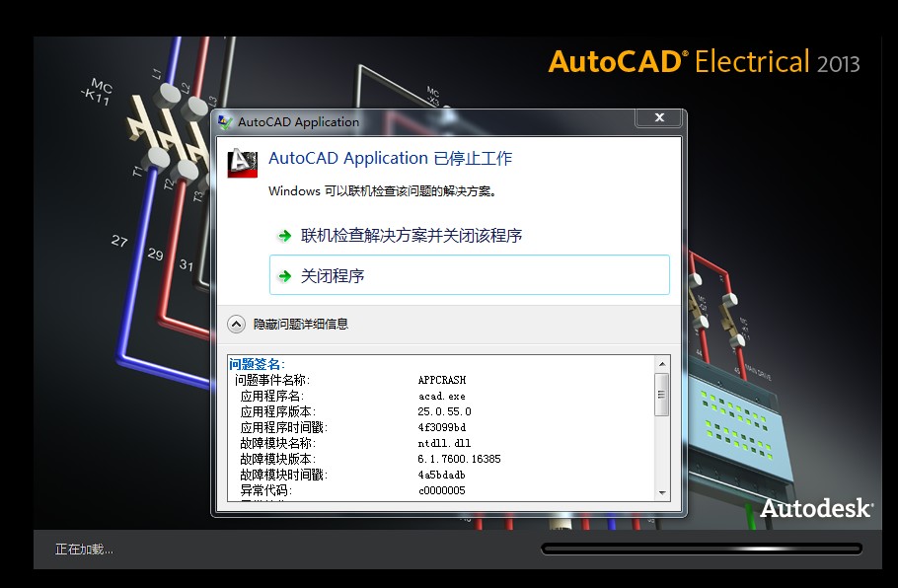Close the AutoCAD Application crash dialog

pos(658,117)
